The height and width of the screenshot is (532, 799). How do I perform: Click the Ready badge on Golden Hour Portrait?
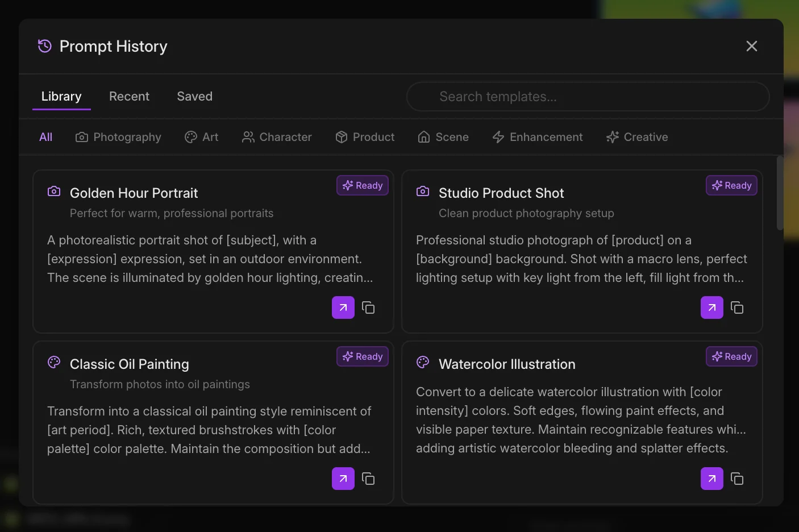point(363,185)
